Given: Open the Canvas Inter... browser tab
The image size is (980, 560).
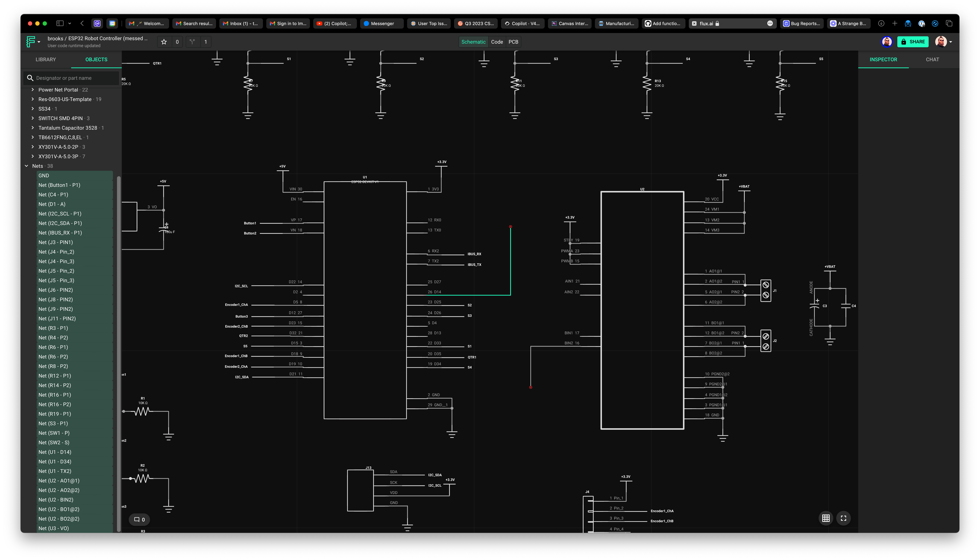Looking at the screenshot, I should pos(570,23).
